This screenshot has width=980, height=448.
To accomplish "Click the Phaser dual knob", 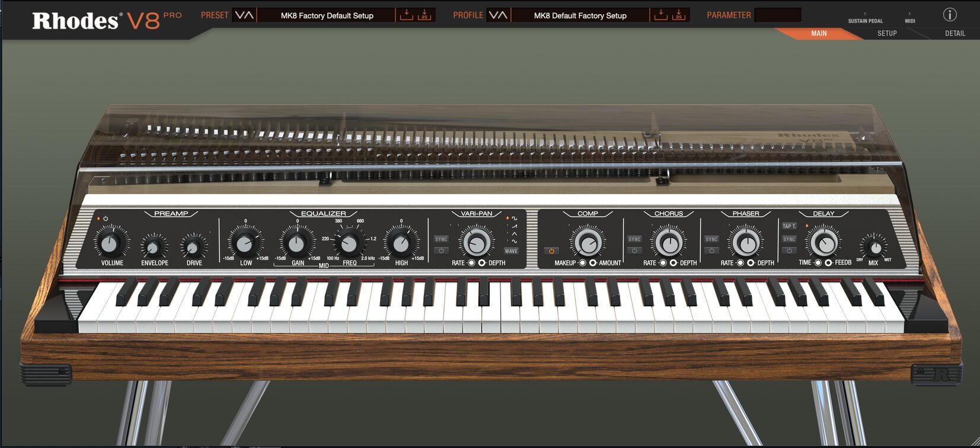I will click(x=746, y=242).
